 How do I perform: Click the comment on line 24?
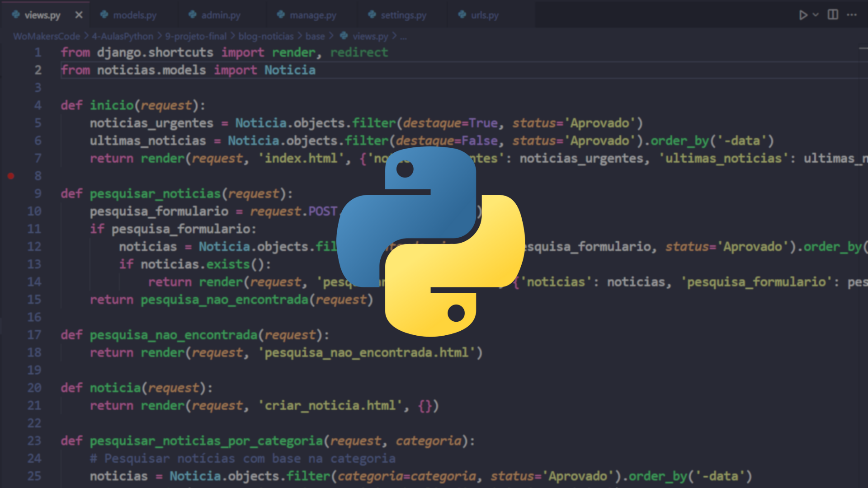[x=243, y=458]
